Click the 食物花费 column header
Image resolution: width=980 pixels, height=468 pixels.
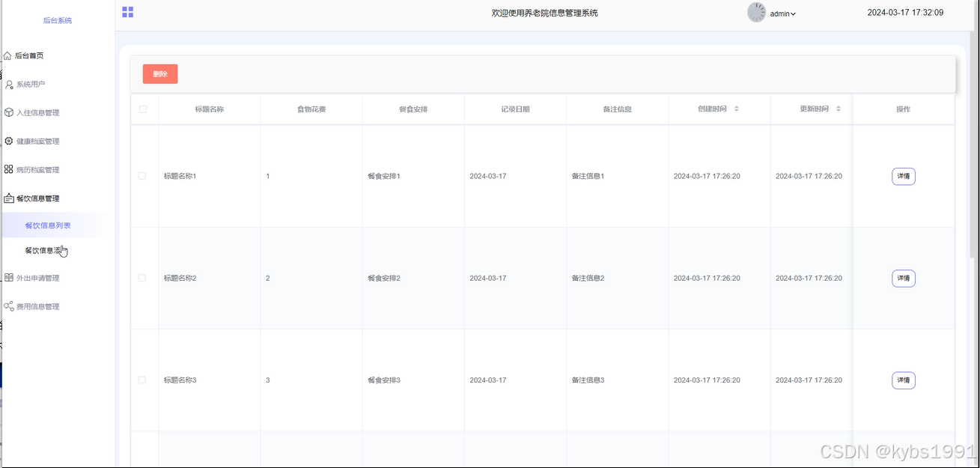[311, 109]
